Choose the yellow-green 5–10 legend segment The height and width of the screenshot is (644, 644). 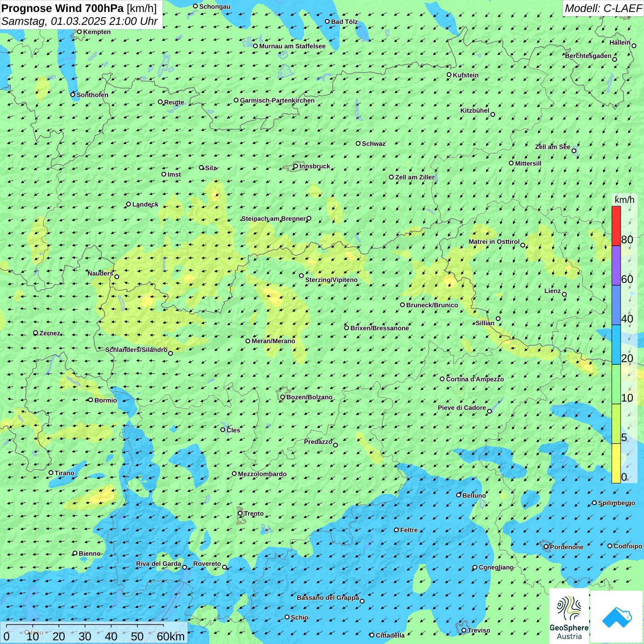pyautogui.click(x=616, y=424)
